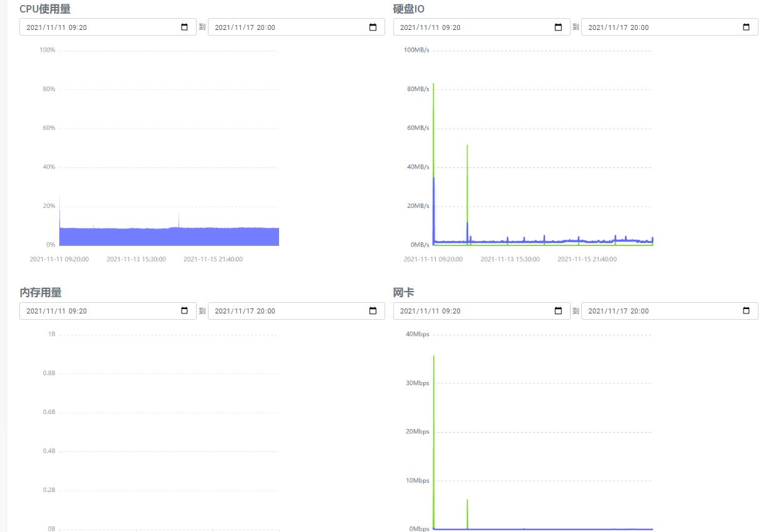771x532 pixels.
Task: Edit the 内存用量 end datetime field
Action: tap(297, 311)
